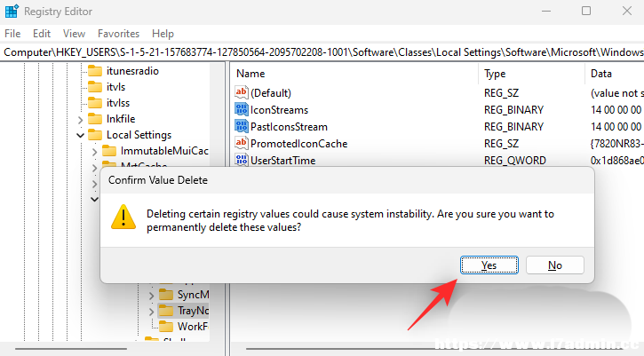Select the (Default) string value icon
Image resolution: width=644 pixels, height=356 pixels.
click(242, 93)
